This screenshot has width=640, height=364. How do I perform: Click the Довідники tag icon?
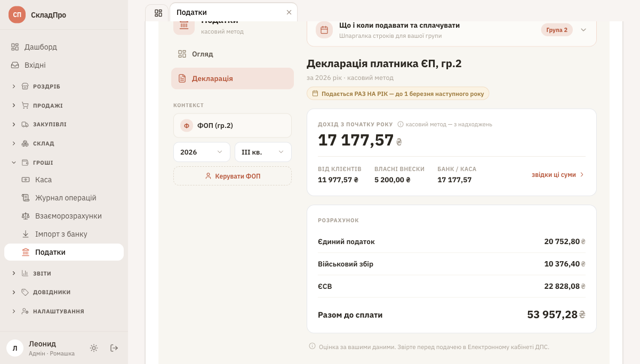pyautogui.click(x=25, y=292)
